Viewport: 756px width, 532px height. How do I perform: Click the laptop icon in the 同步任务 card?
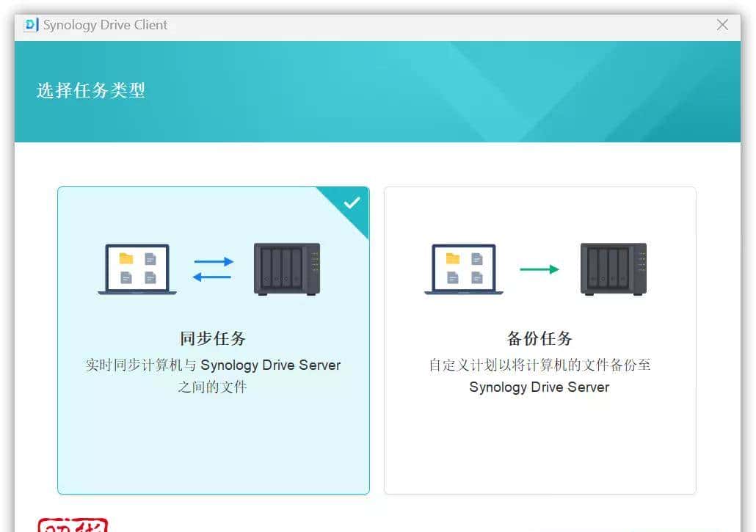click(137, 269)
